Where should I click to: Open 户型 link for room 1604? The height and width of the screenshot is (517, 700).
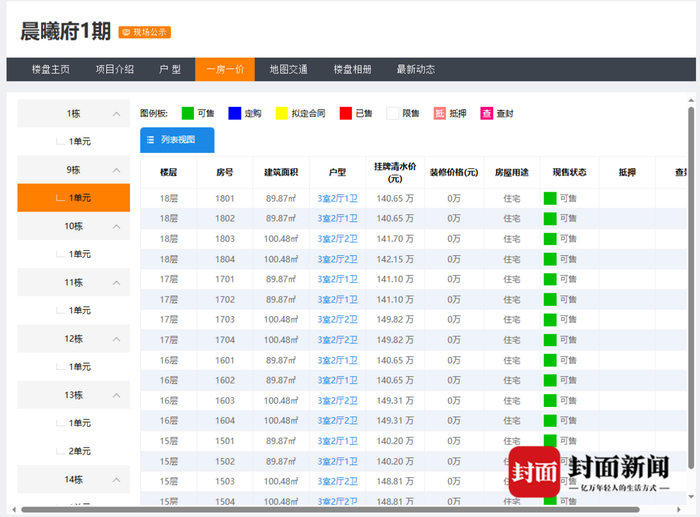(338, 421)
